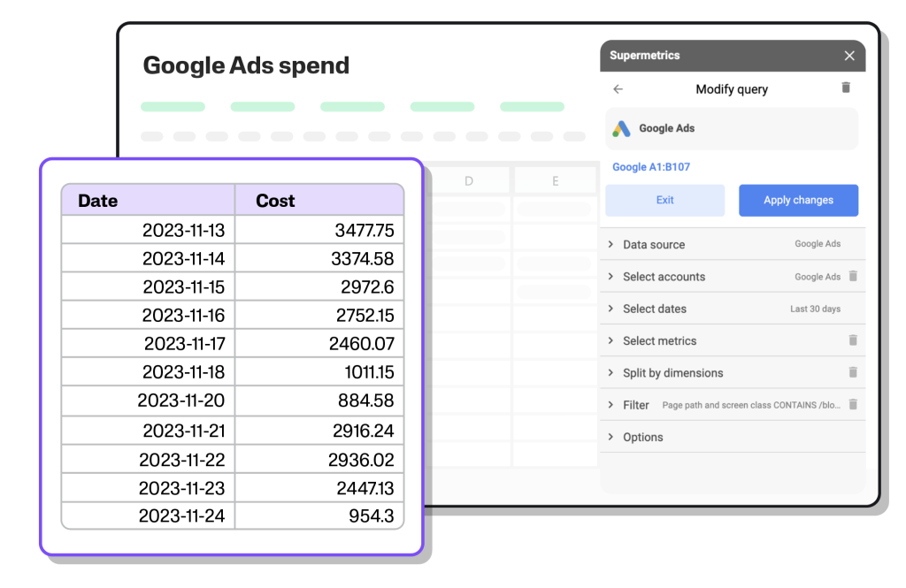Expand the Select metrics section
Screen dimensions: 906x588
[659, 341]
